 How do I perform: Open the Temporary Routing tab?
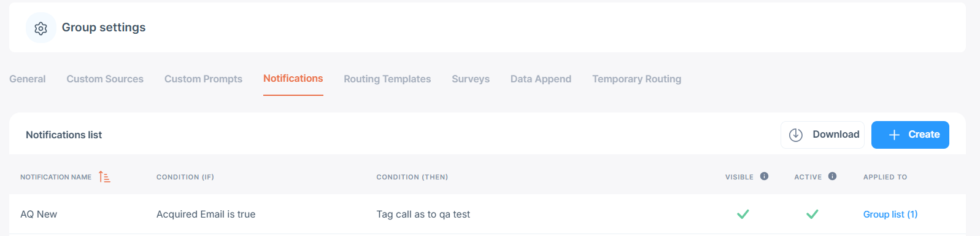[x=636, y=79]
